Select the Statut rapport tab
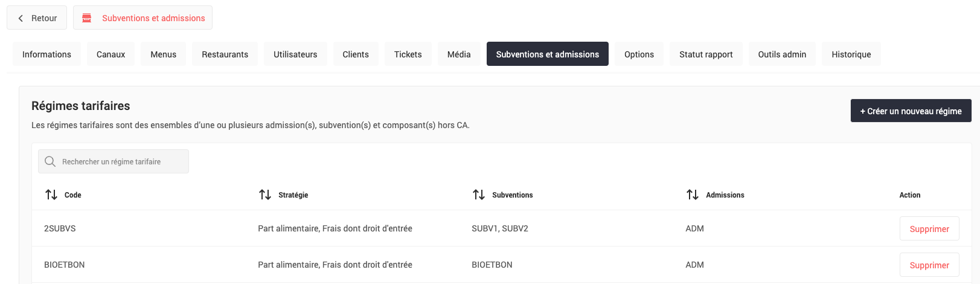 (x=706, y=54)
